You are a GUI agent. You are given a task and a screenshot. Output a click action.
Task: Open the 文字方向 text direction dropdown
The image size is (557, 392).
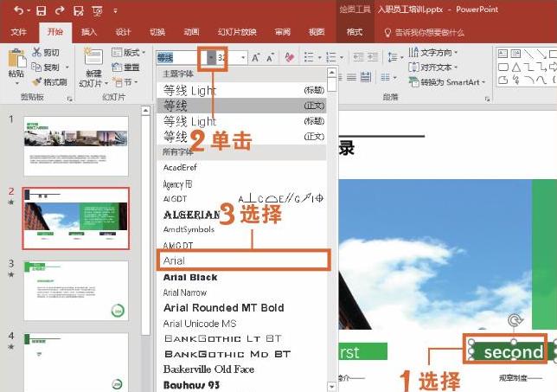point(432,53)
